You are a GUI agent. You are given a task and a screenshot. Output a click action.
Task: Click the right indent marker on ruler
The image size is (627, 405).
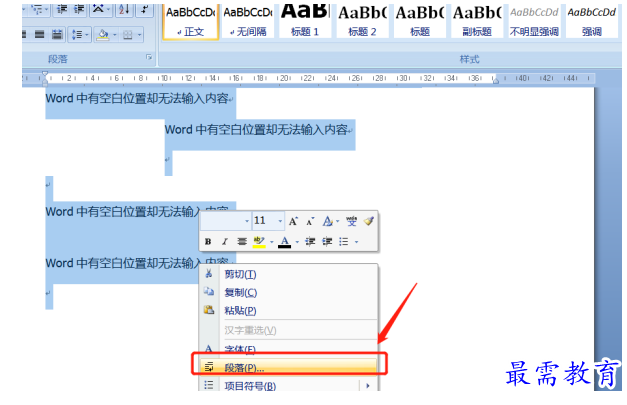click(x=496, y=80)
